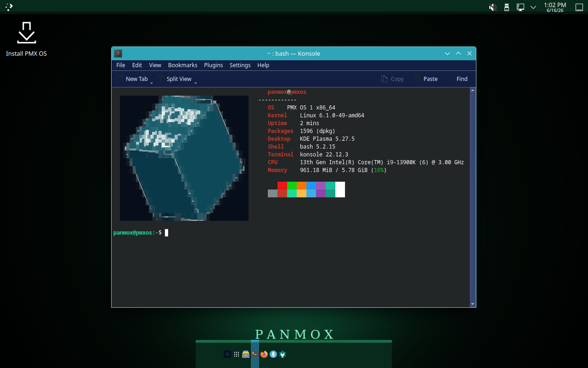Click the Show Desktop icon in the panel
This screenshot has height=368, width=588.
pyautogui.click(x=579, y=7)
